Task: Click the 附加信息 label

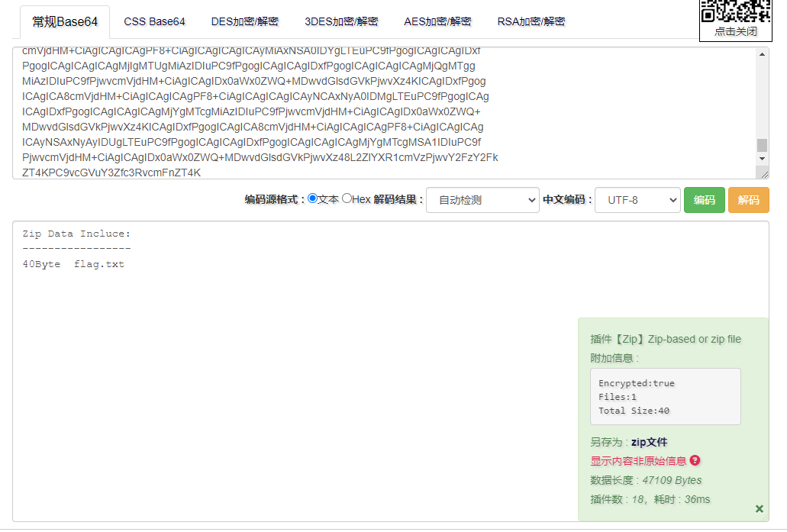Action: (614, 358)
